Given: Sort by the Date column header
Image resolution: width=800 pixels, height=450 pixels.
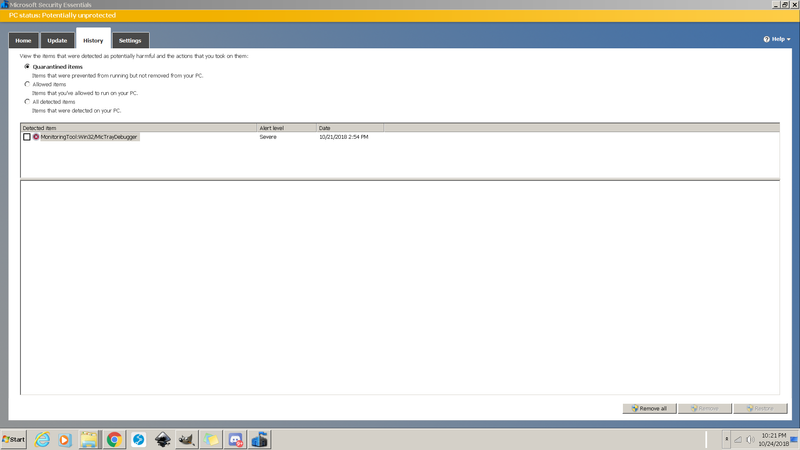Looking at the screenshot, I should point(350,128).
